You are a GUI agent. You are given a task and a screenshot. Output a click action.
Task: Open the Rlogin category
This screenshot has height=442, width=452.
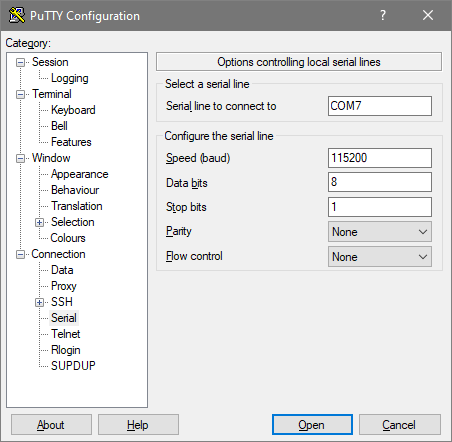[x=66, y=350]
